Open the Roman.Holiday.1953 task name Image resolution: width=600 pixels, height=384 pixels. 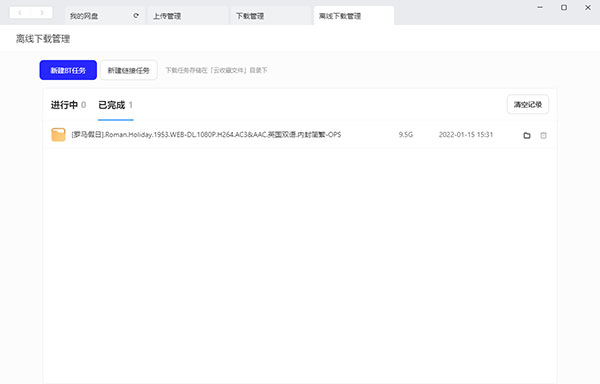coord(206,135)
